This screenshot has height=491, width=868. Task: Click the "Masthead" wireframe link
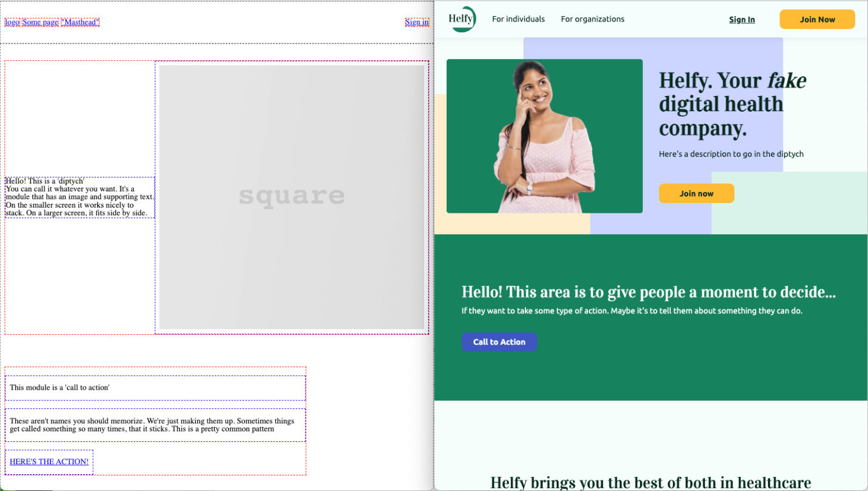click(80, 22)
